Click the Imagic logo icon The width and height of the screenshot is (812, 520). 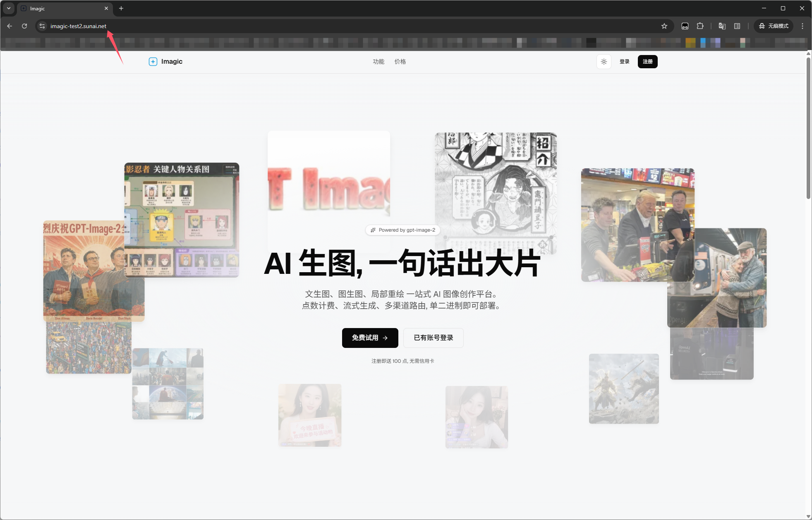153,62
